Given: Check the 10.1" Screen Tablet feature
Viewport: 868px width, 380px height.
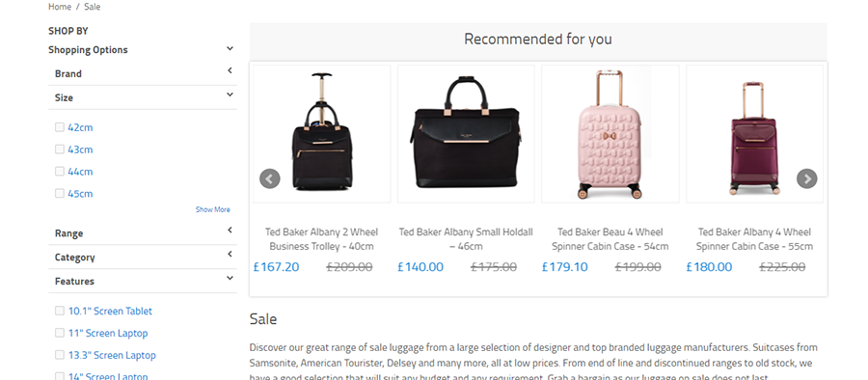Looking at the screenshot, I should [x=59, y=311].
